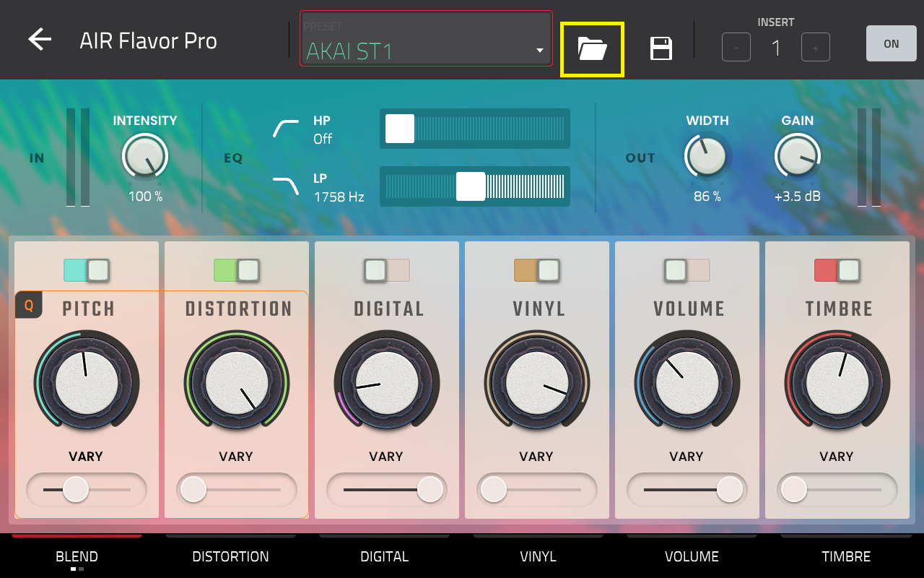
Task: Switch to the DISTORTION tab
Action: 231,556
